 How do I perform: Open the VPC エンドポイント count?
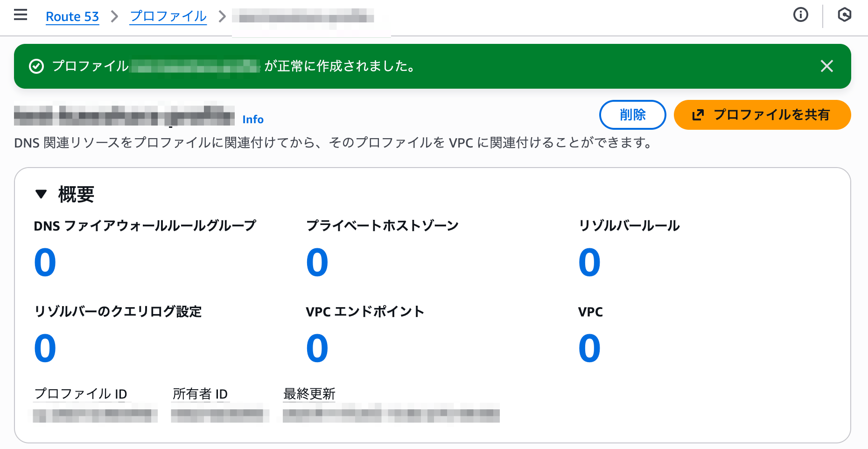(x=317, y=348)
